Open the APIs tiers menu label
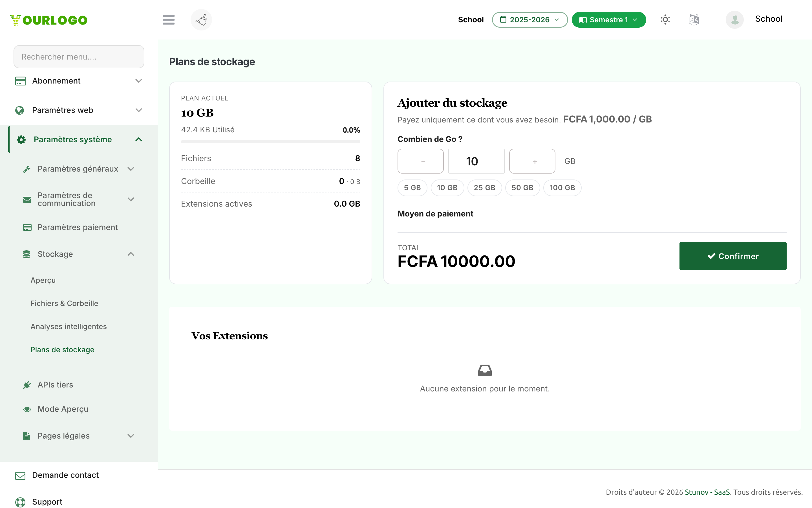 coord(55,385)
